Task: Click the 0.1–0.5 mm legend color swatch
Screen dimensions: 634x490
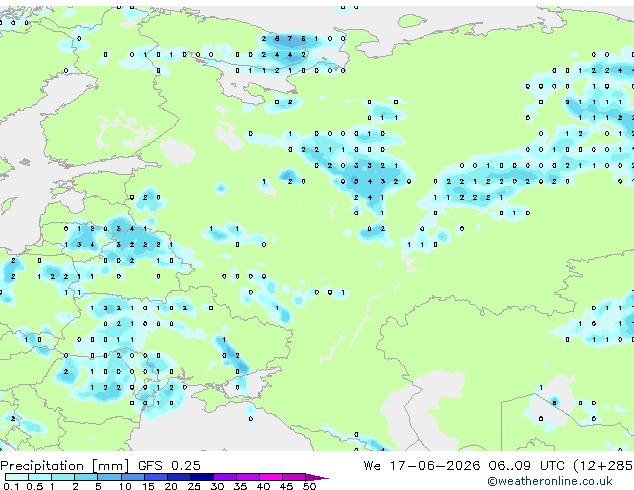Action: (17, 477)
